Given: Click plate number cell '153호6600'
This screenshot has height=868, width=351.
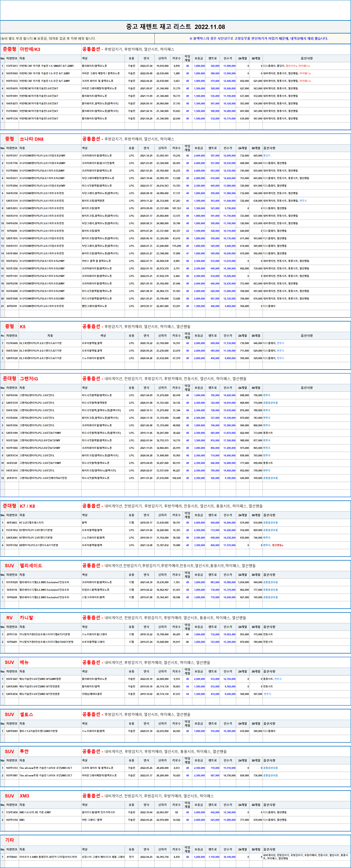Looking at the screenshot, I should 12,343.
